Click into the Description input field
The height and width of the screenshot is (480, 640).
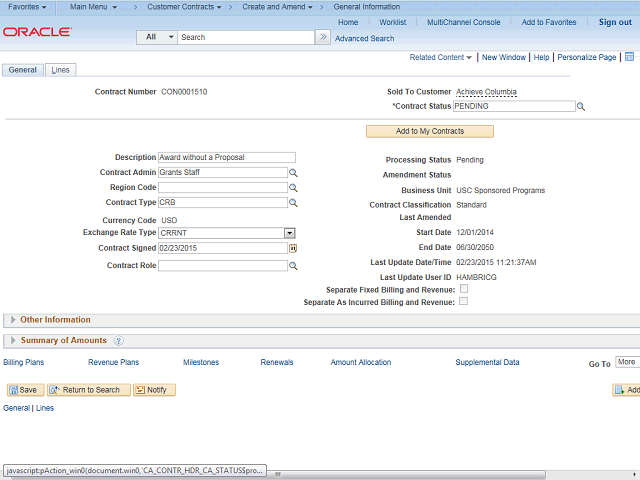(x=226, y=157)
